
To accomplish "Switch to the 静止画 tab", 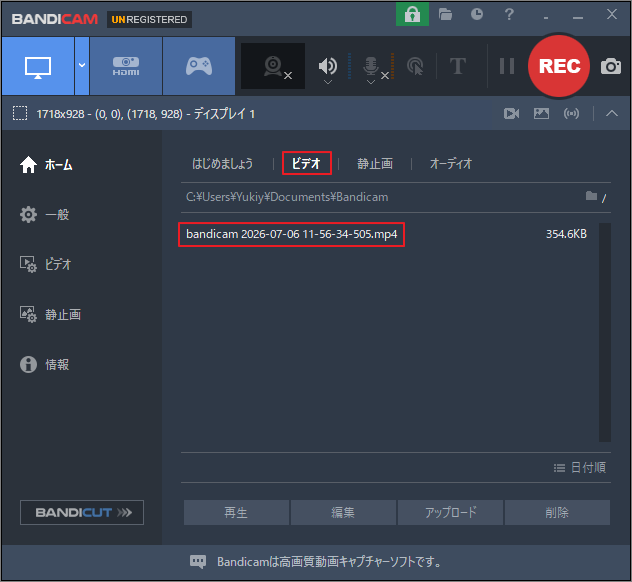I will pos(375,164).
